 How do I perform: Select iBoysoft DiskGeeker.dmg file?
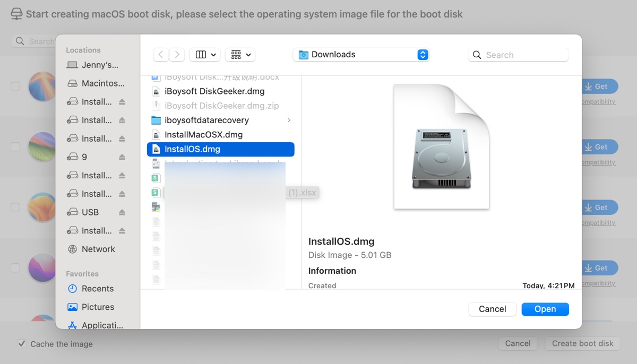(214, 91)
